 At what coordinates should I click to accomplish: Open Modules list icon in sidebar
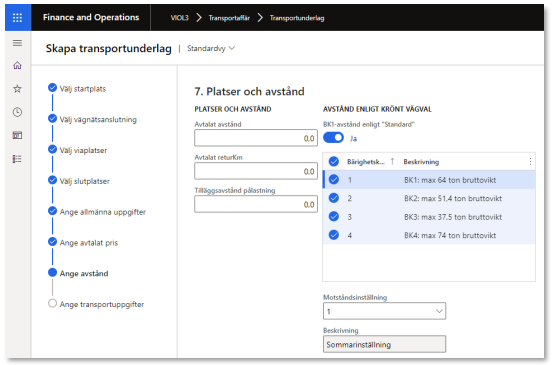(17, 159)
